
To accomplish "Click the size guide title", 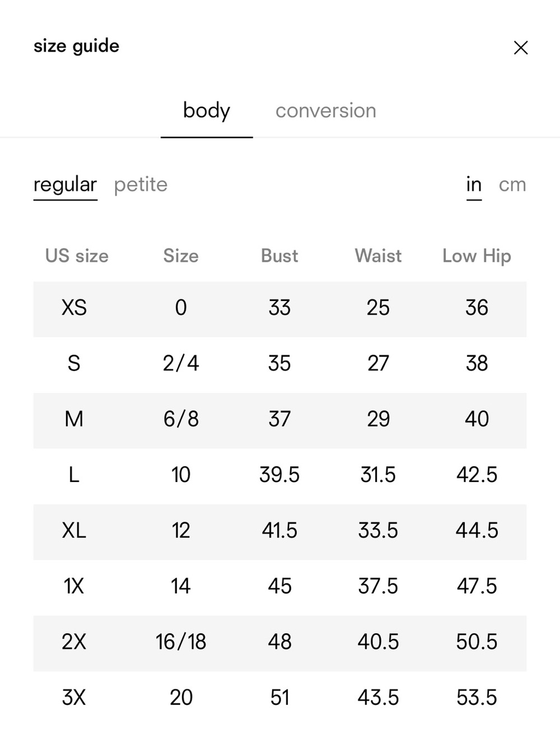I will pyautogui.click(x=76, y=46).
